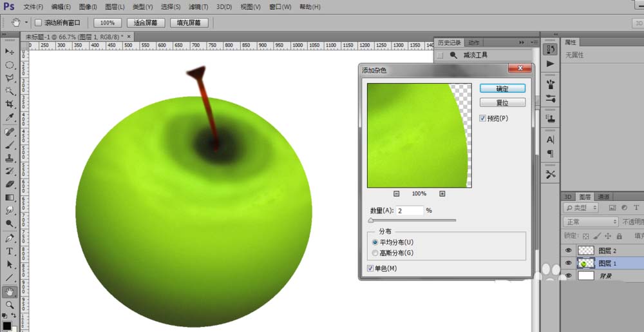Uncheck the 单色(M) monochromatic checkbox
The width and height of the screenshot is (644, 332).
370,268
